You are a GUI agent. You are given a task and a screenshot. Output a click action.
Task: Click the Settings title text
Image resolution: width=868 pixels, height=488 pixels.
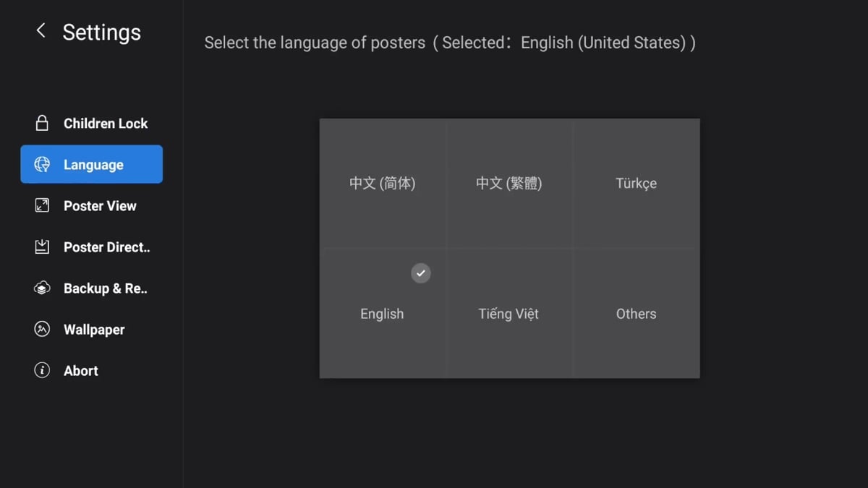(x=101, y=32)
